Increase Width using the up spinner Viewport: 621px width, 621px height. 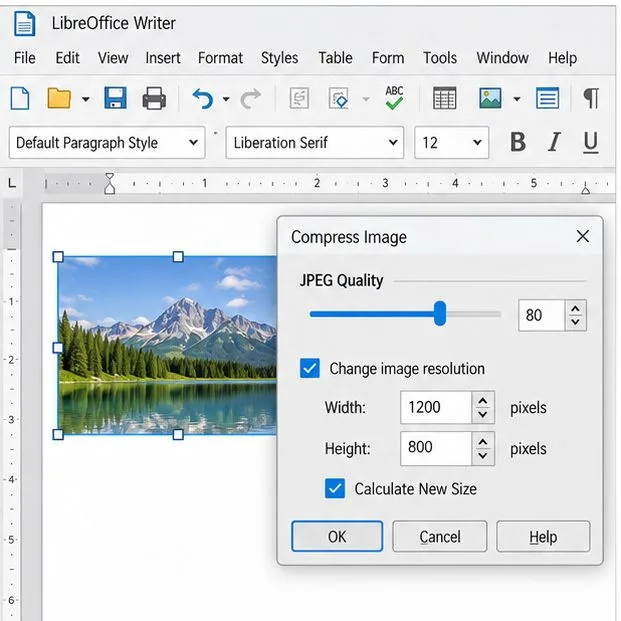[482, 400]
